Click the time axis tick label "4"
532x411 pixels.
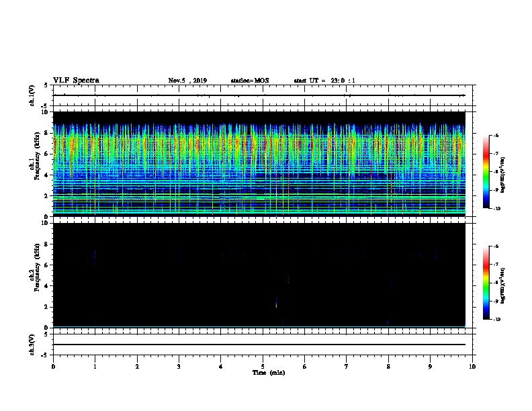point(221,367)
